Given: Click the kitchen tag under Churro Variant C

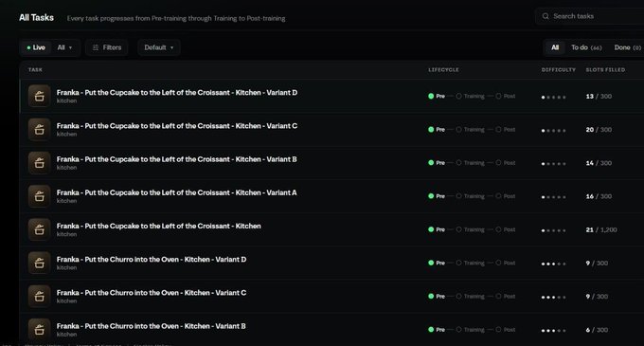Looking at the screenshot, I should 66,300.
